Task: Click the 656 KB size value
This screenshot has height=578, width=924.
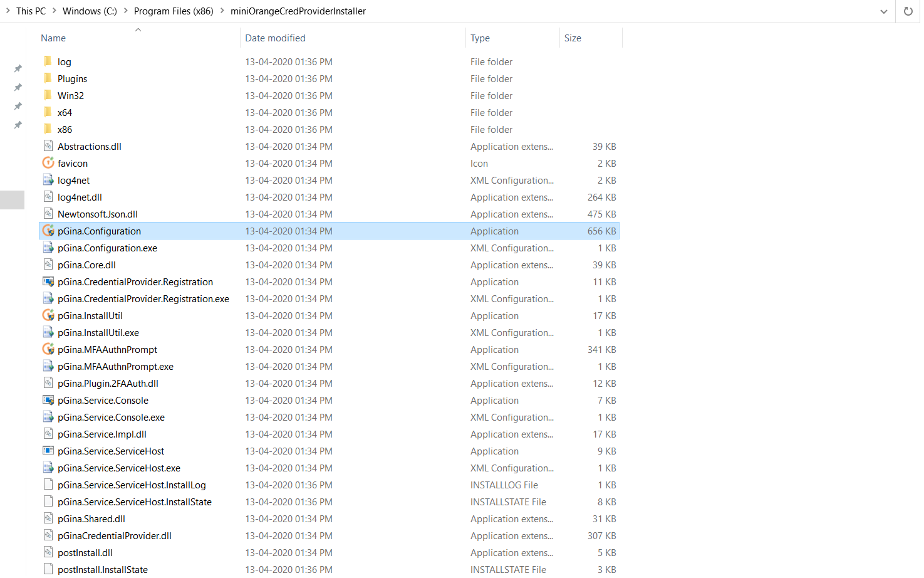Action: [601, 231]
